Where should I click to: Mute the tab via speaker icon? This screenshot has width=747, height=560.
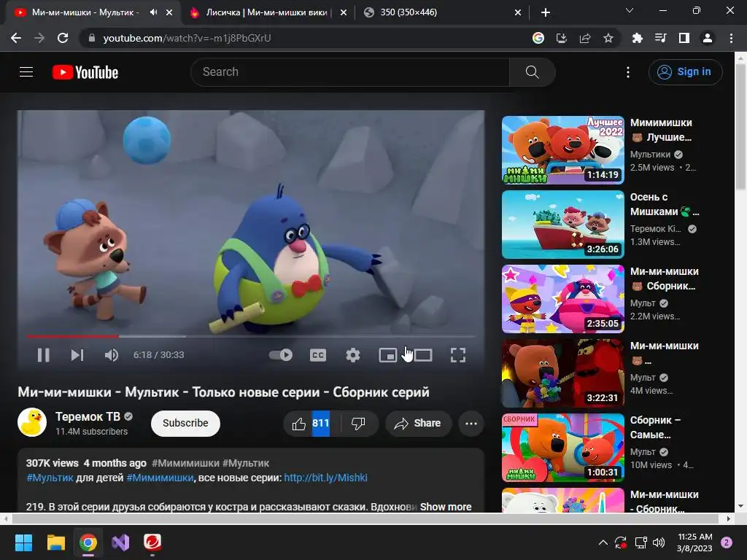[153, 12]
